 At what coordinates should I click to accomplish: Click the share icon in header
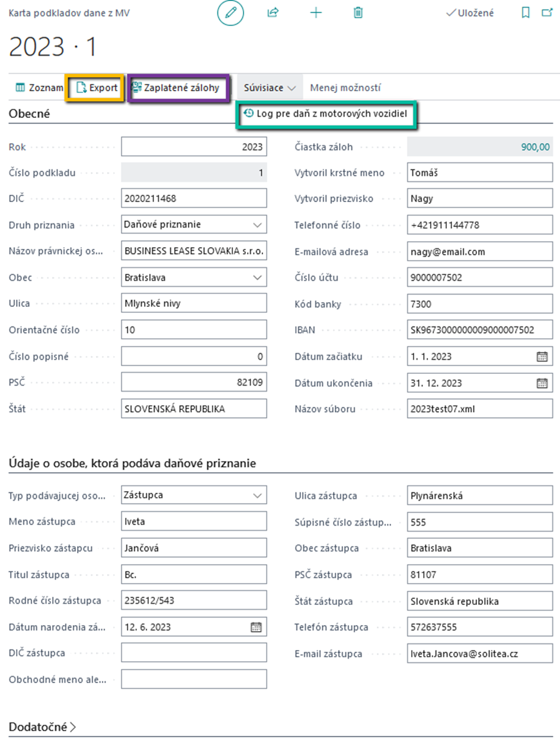(273, 13)
